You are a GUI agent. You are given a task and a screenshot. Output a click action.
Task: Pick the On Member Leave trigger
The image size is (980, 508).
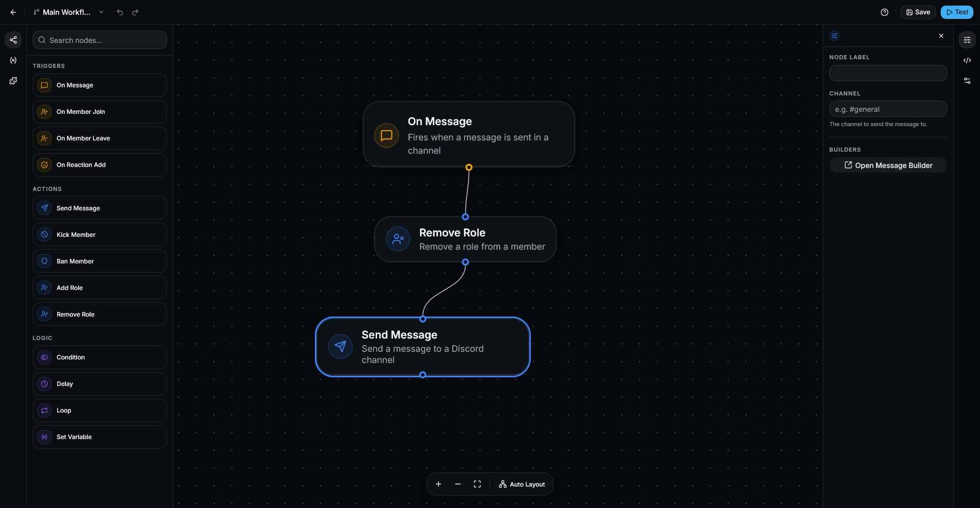click(100, 138)
